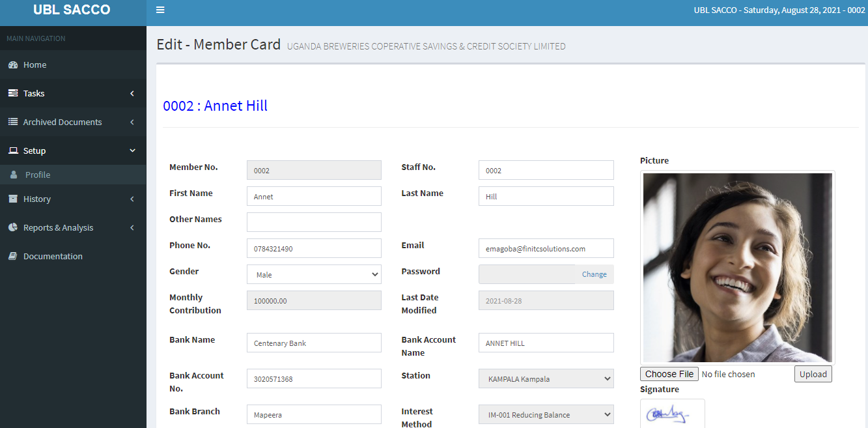Click the Upload picture button
Viewport: 868px width, 428px height.
(x=813, y=375)
